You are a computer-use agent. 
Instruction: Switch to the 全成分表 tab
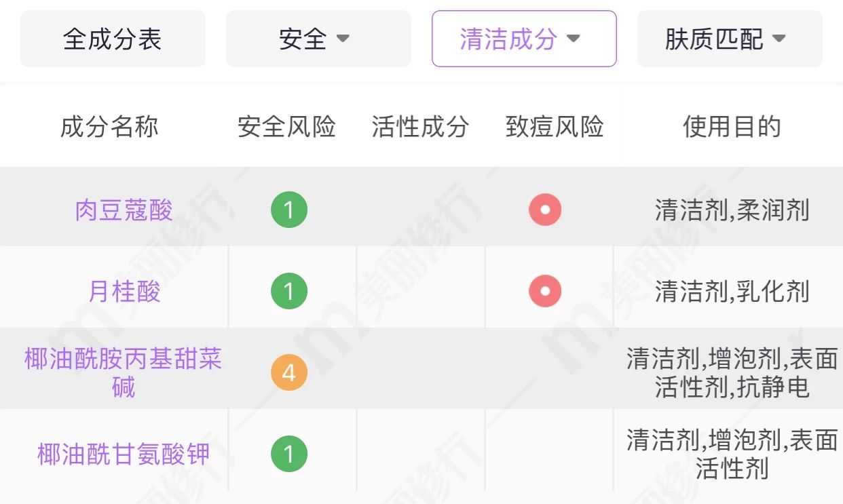click(x=113, y=39)
